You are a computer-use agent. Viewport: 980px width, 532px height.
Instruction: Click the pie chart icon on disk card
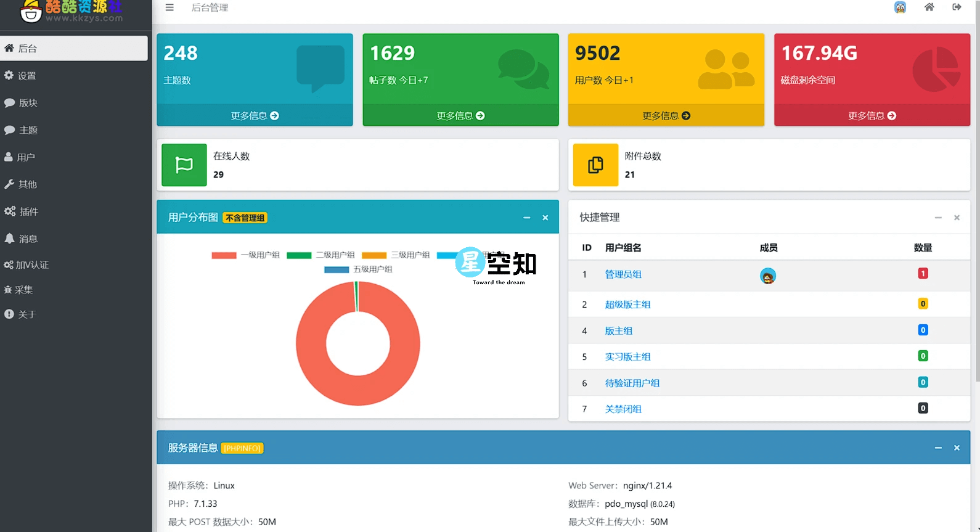pyautogui.click(x=936, y=69)
